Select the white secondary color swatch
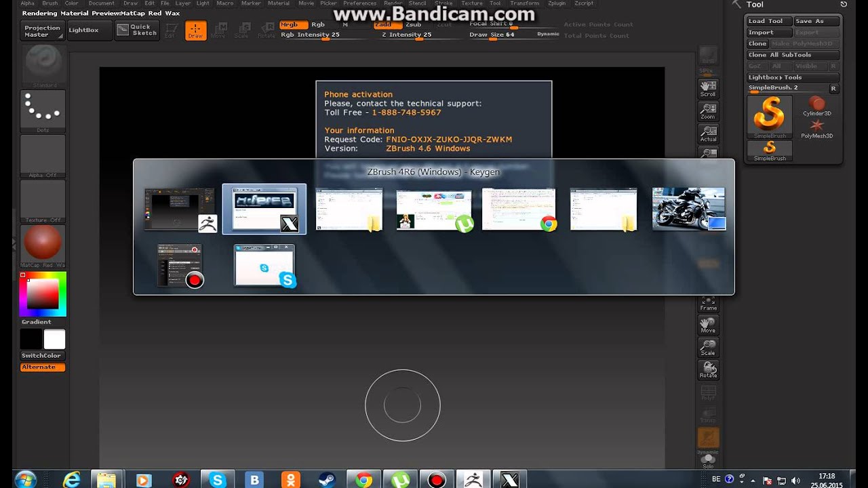Viewport: 868px width, 488px height. tap(54, 339)
